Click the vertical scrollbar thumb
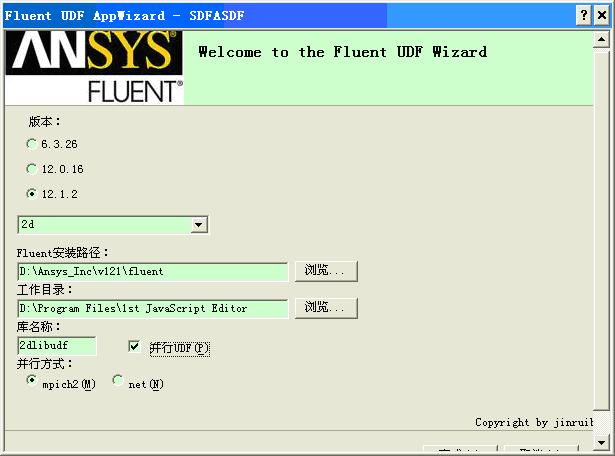 [601, 229]
